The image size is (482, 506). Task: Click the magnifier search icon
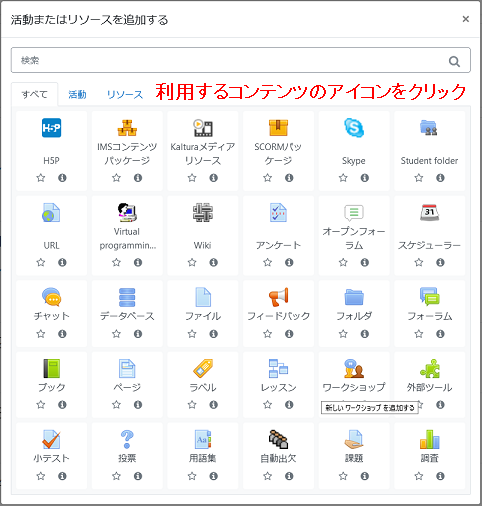[454, 61]
